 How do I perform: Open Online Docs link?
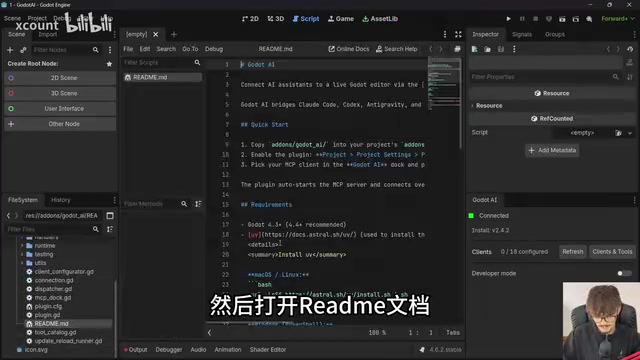tap(349, 49)
